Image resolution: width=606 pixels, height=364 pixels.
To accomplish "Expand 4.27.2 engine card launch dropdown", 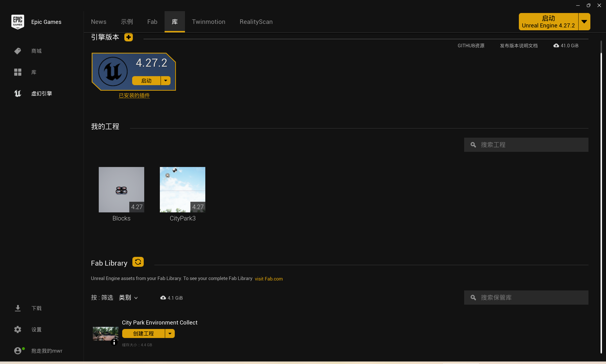I will click(166, 81).
